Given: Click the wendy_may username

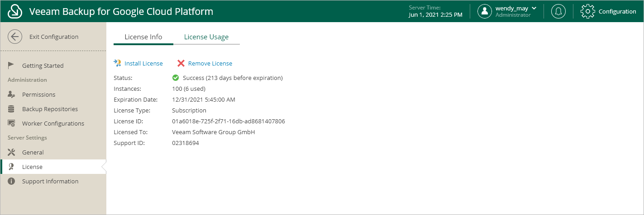Looking at the screenshot, I should [513, 8].
